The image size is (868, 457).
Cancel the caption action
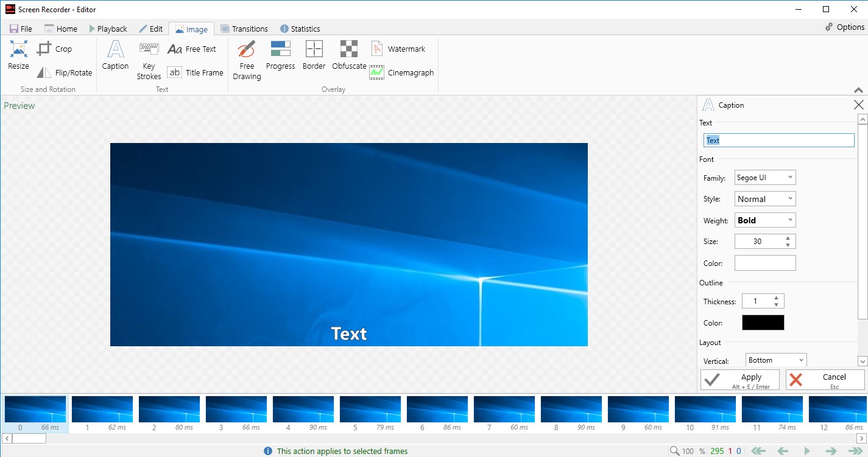pyautogui.click(x=825, y=380)
